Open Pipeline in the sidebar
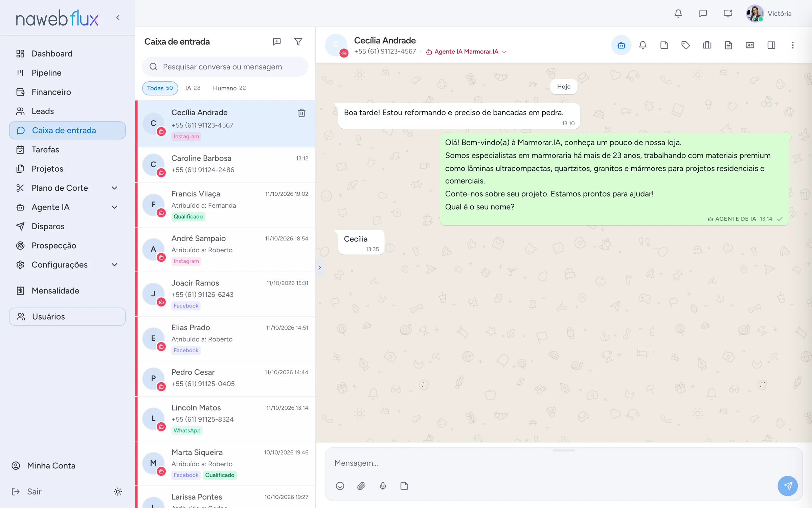Image resolution: width=812 pixels, height=508 pixels. [x=67, y=73]
